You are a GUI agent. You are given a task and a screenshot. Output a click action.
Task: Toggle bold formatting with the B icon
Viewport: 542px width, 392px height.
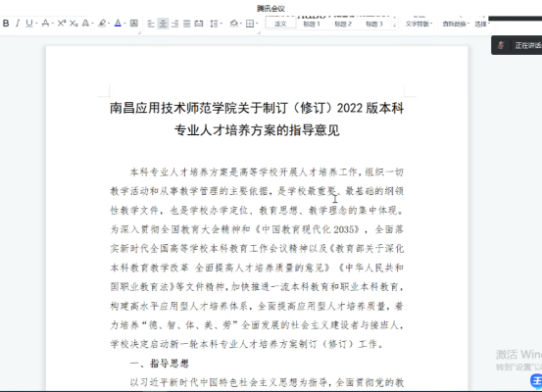pyautogui.click(x=6, y=24)
